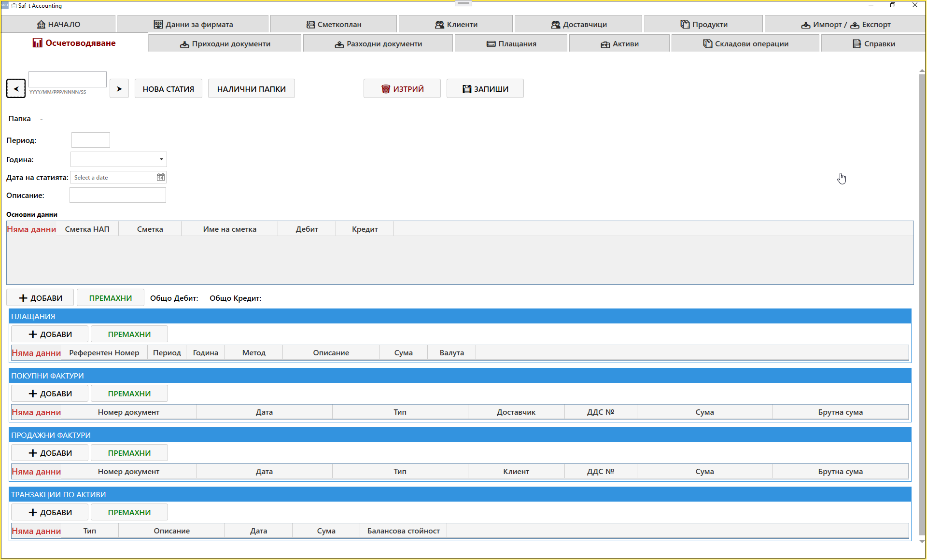927x560 pixels.
Task: Click ДОБАВИ in ПРОДАЖНИ ФАКТУРИ section
Action: pos(50,453)
